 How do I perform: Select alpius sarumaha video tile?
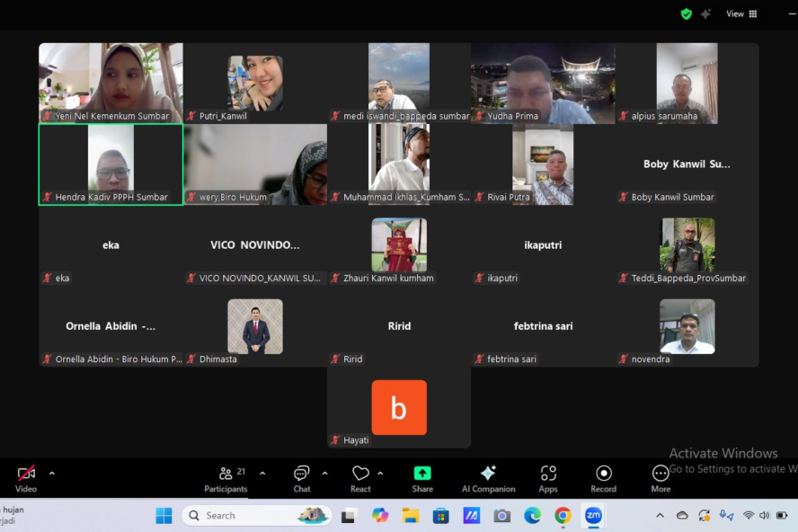pos(687,83)
